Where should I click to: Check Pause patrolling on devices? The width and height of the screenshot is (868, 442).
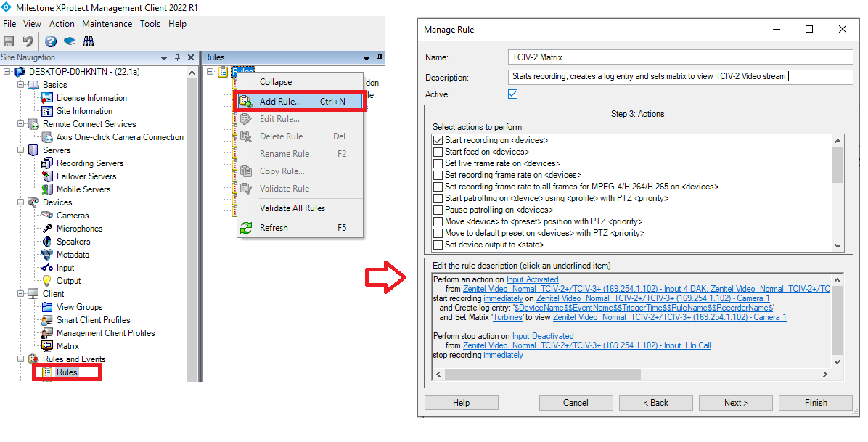point(438,210)
